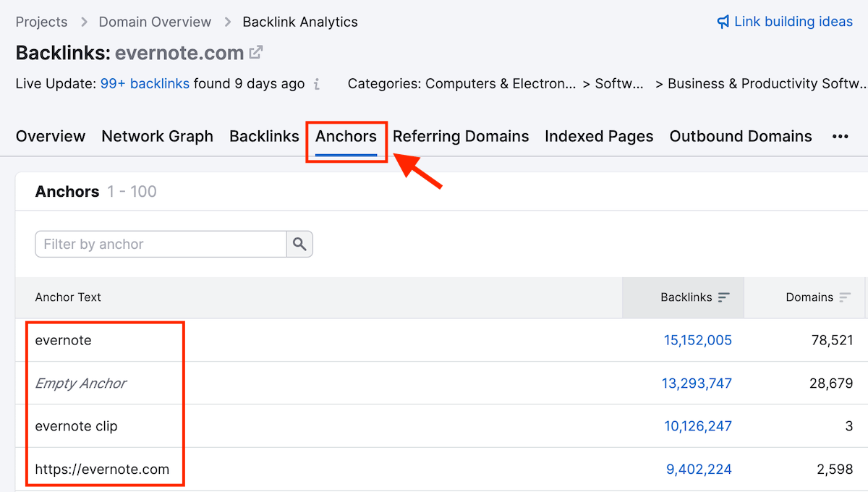The image size is (868, 492).
Task: Click the Projects breadcrumb
Action: pyautogui.click(x=41, y=22)
